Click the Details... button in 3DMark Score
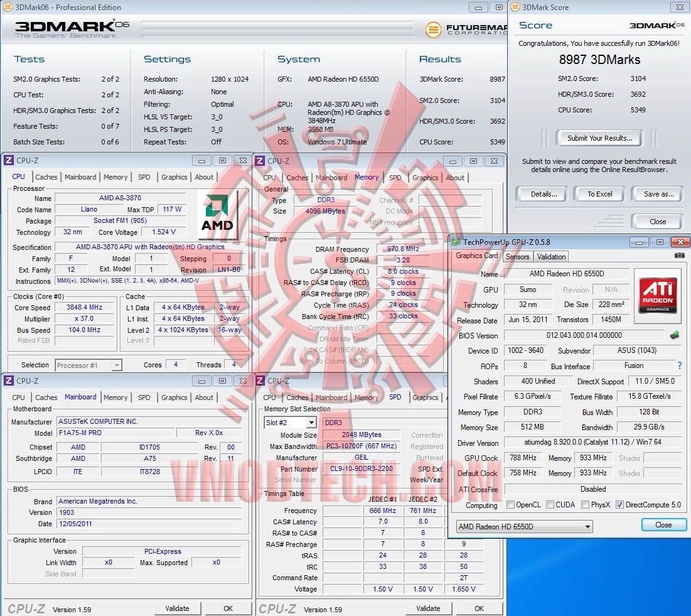 click(544, 194)
